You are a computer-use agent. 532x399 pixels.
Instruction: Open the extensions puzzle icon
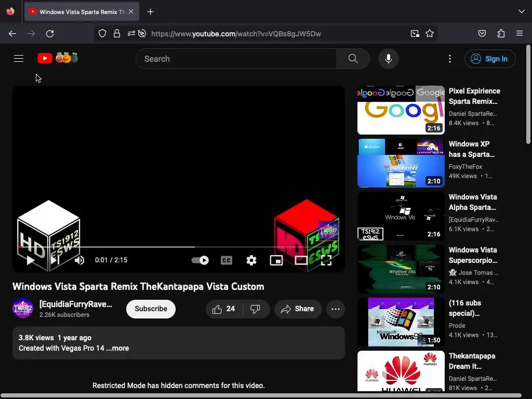click(501, 33)
